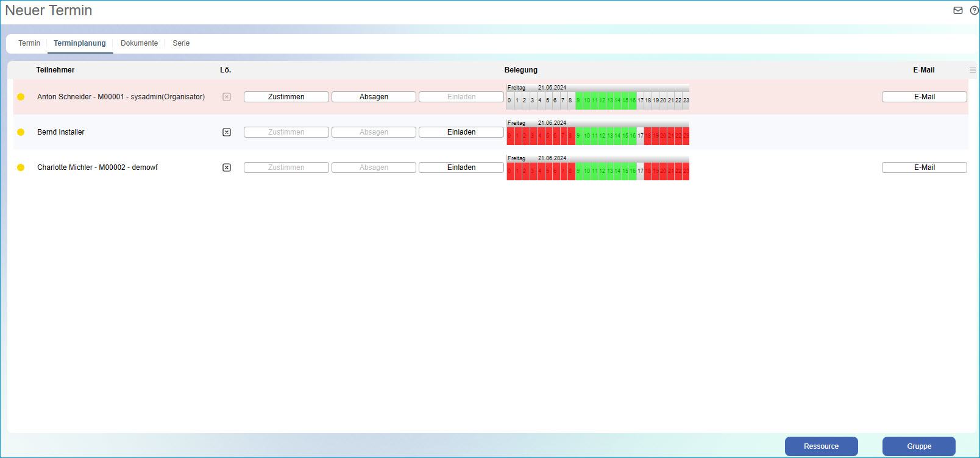Viewport: 980px width, 458px height.
Task: Click yellow status dot for Bernd Installer
Action: click(x=21, y=132)
